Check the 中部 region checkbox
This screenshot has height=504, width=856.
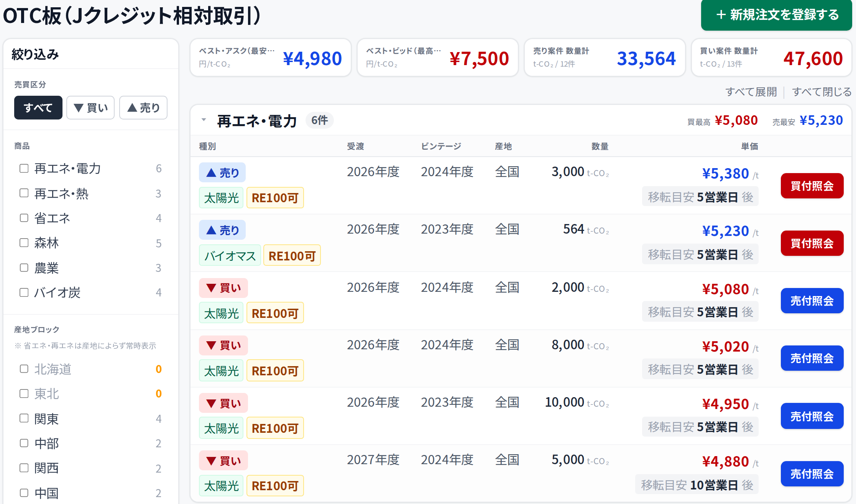24,443
